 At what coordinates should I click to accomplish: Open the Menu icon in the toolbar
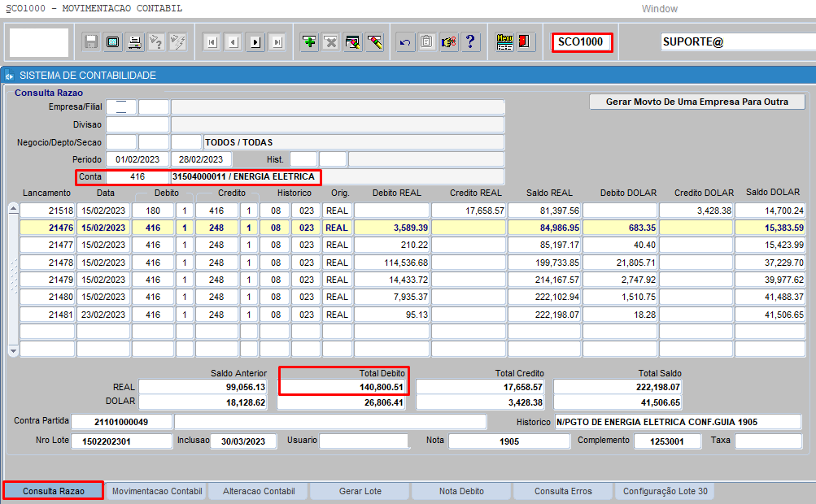[504, 42]
